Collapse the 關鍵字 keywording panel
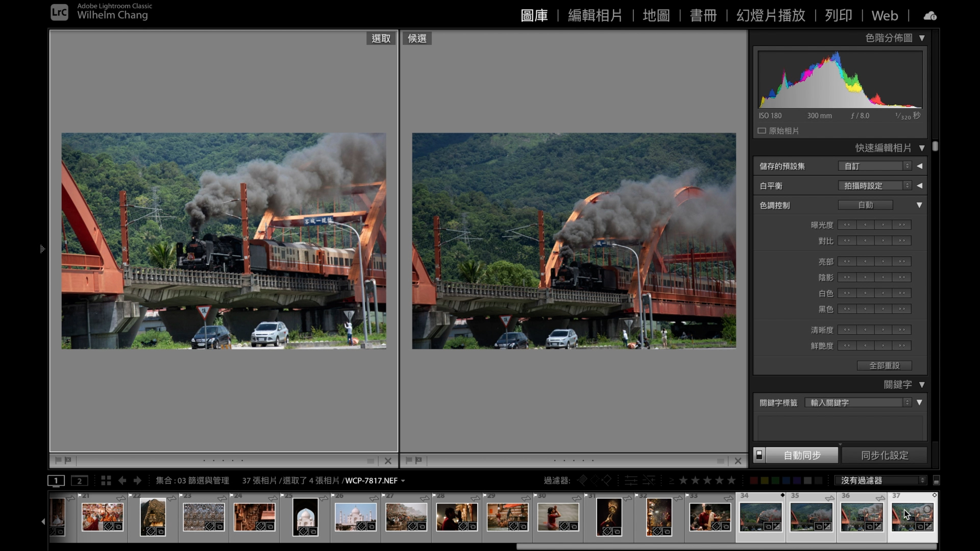The height and width of the screenshot is (551, 980). click(x=922, y=385)
